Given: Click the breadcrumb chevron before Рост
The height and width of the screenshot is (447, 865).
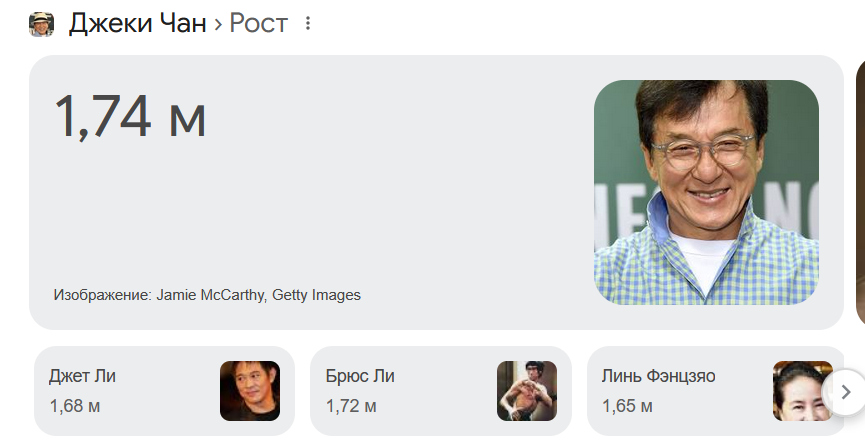Looking at the screenshot, I should coord(217,24).
